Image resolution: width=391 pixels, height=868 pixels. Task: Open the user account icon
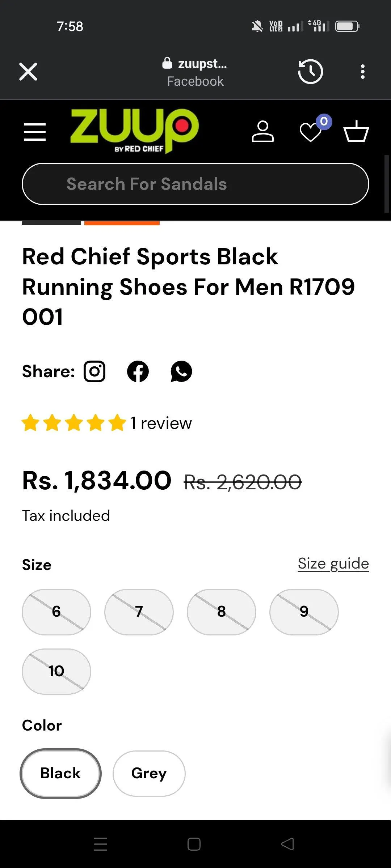click(x=262, y=132)
